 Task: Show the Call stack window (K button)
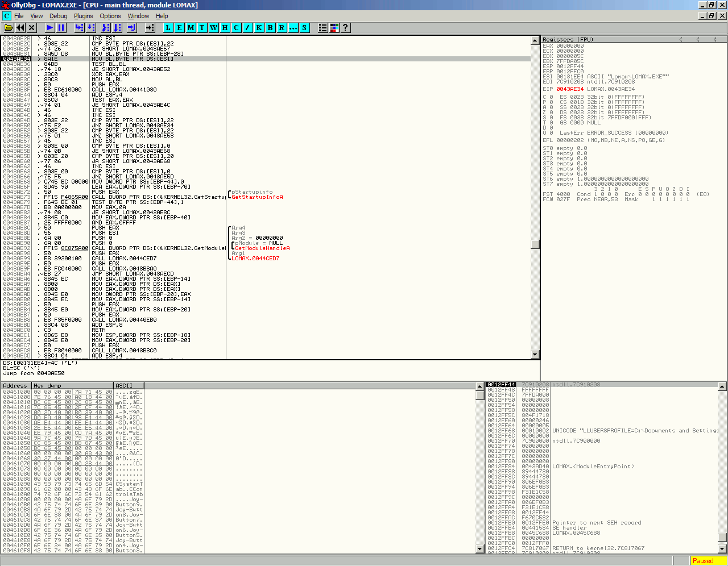(259, 27)
